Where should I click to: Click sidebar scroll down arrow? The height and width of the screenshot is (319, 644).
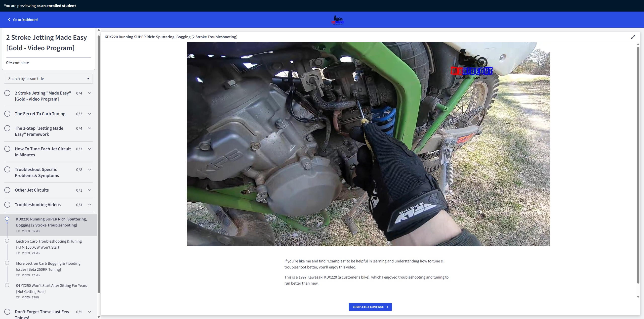[x=99, y=317]
